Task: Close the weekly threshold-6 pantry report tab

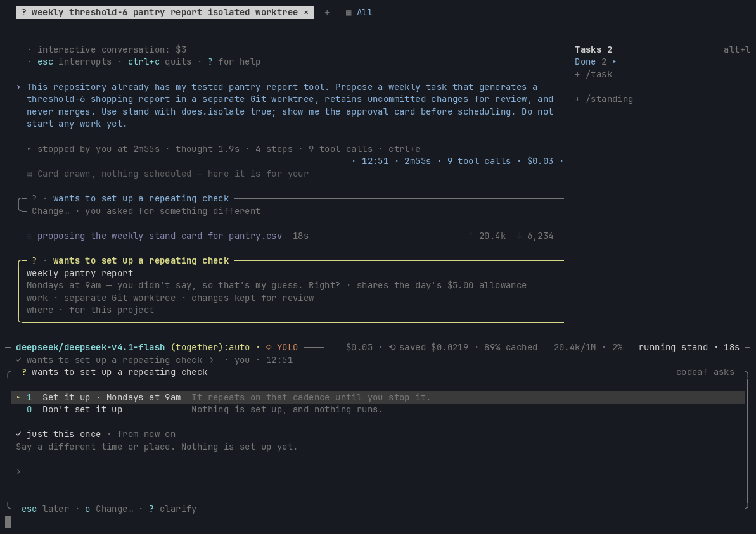Action: click(305, 13)
